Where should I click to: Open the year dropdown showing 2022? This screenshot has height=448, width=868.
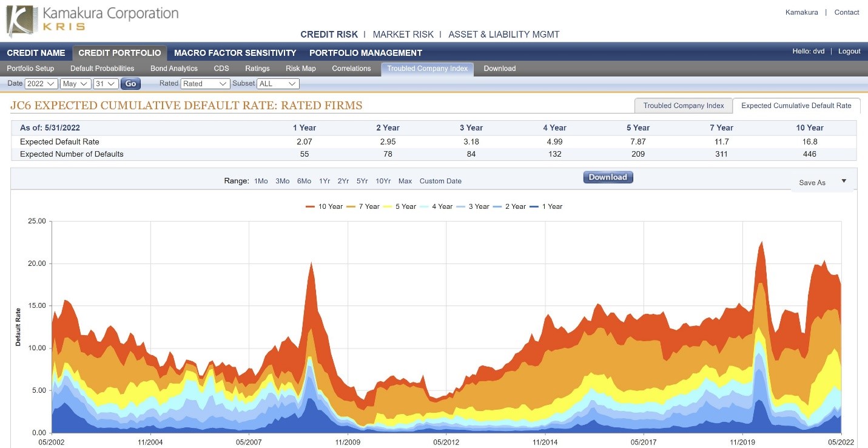tap(41, 84)
